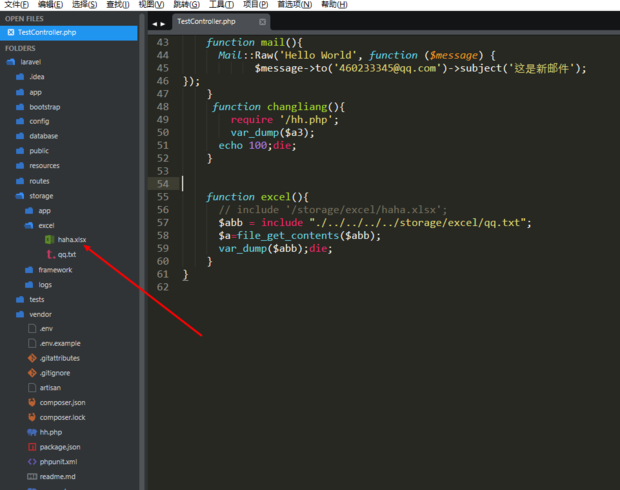Click the var_dump($a3); code line
The image size is (620, 490).
point(272,132)
